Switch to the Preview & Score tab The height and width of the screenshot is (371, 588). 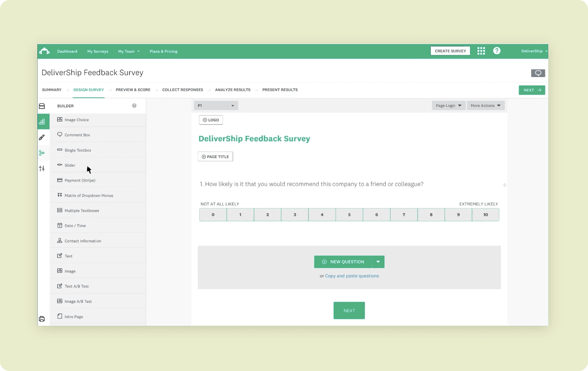coord(133,90)
